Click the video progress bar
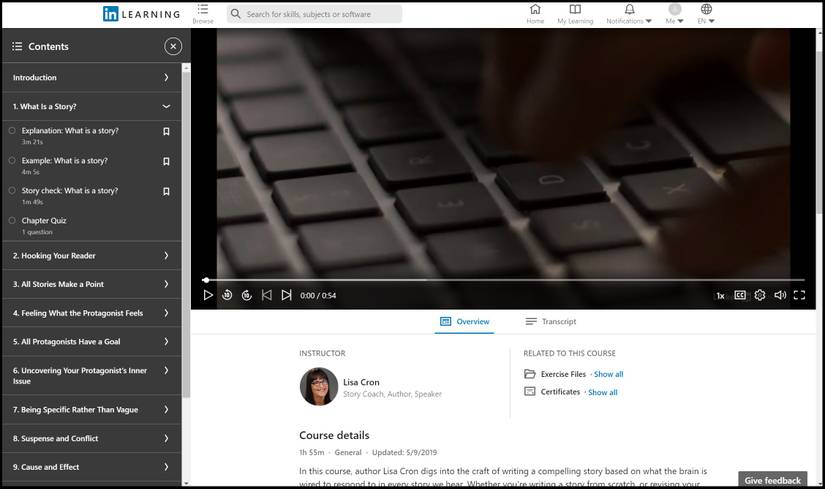Viewport: 825px width, 489px height. coord(504,280)
